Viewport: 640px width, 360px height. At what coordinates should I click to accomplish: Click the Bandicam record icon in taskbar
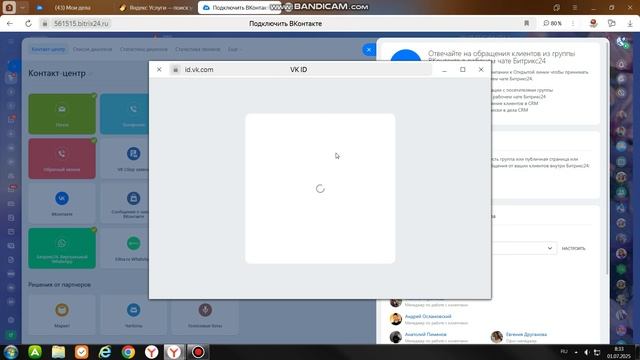(198, 352)
